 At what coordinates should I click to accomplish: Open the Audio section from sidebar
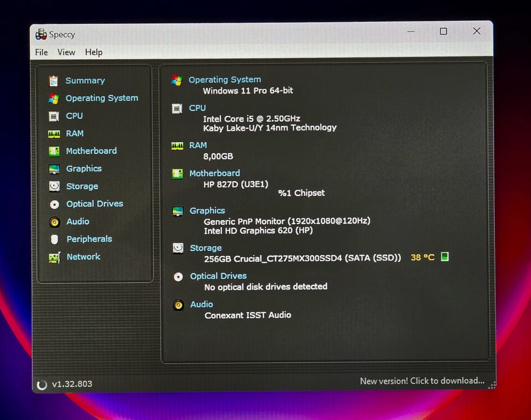78,221
